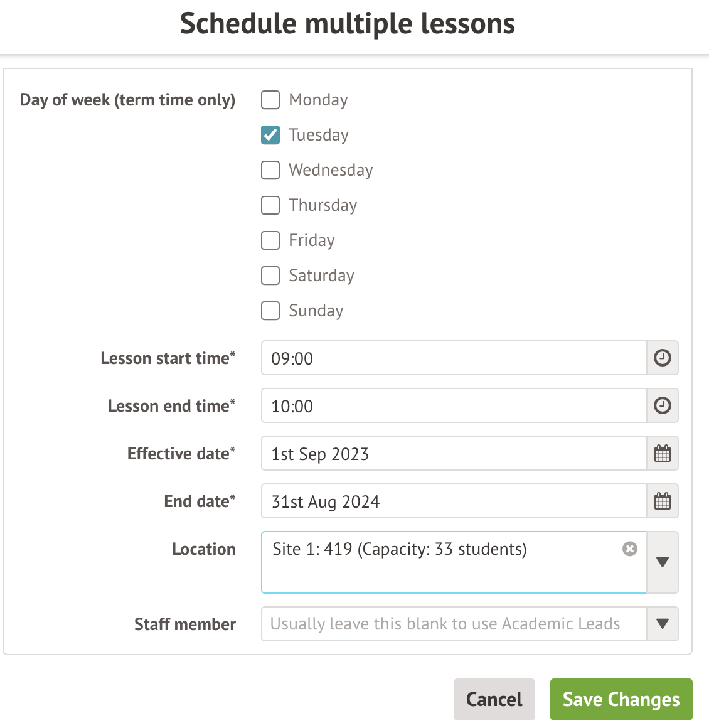
Task: Tick the Thursday checkbox
Action: pyautogui.click(x=270, y=205)
